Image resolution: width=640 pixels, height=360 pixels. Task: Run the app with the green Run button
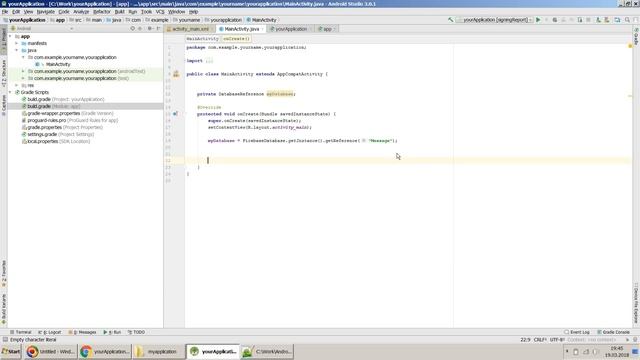538,20
